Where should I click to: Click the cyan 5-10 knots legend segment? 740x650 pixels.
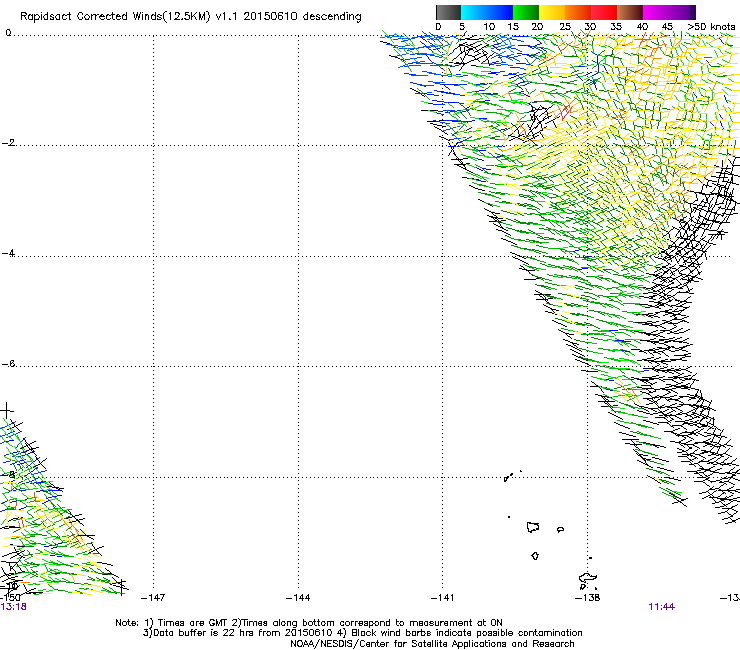(474, 12)
